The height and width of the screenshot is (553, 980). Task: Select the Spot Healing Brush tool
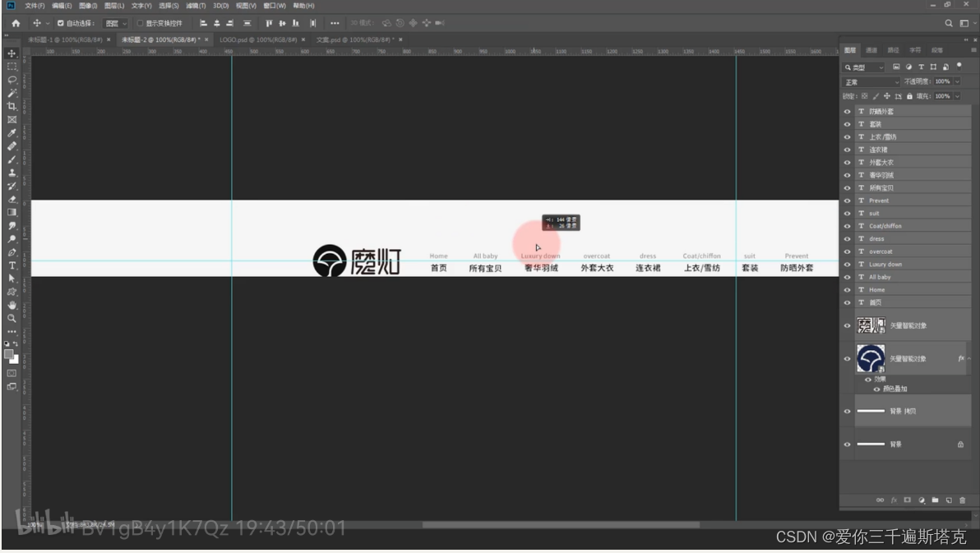pyautogui.click(x=12, y=146)
